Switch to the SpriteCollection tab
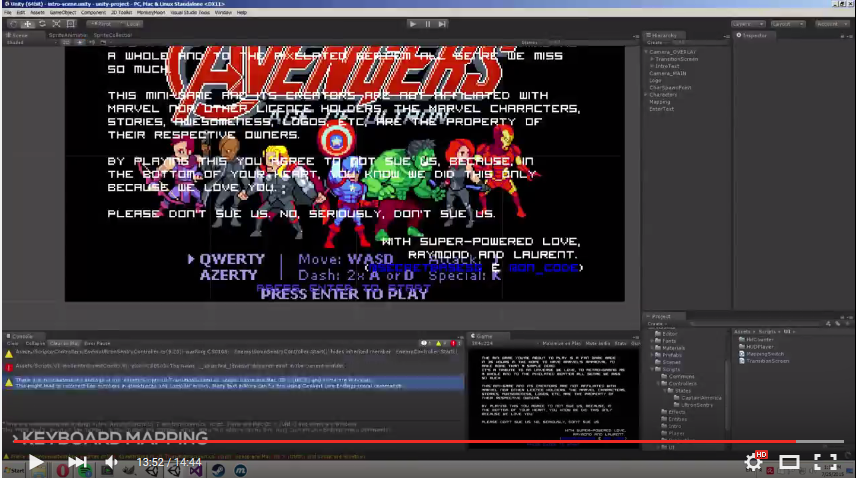Screen dimensions: 856x478 click(113, 35)
